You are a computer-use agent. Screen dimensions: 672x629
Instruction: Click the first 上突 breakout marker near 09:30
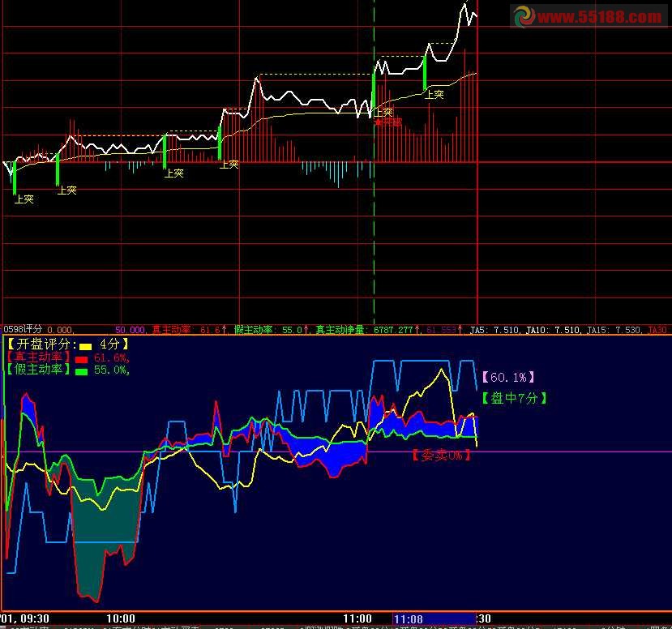(24, 199)
